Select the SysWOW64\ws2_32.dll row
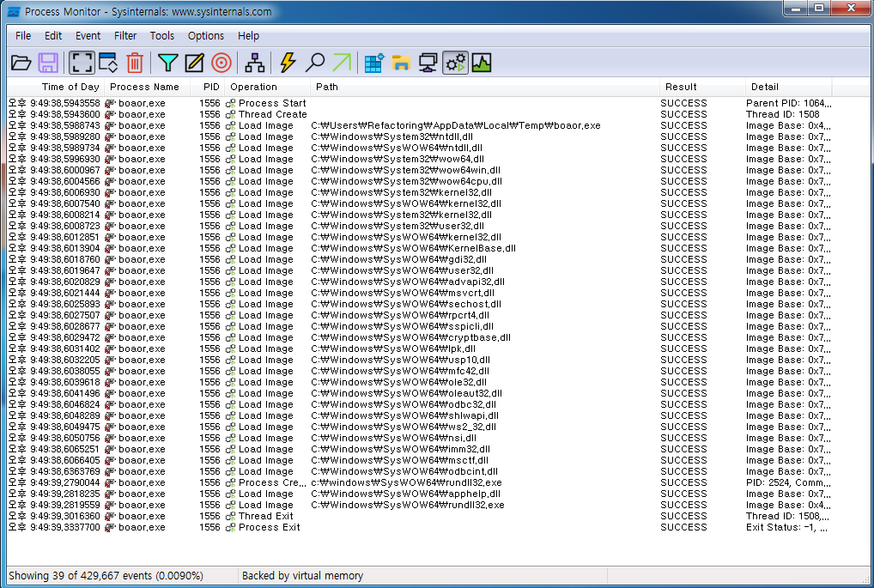The image size is (874, 588). click(x=420, y=427)
